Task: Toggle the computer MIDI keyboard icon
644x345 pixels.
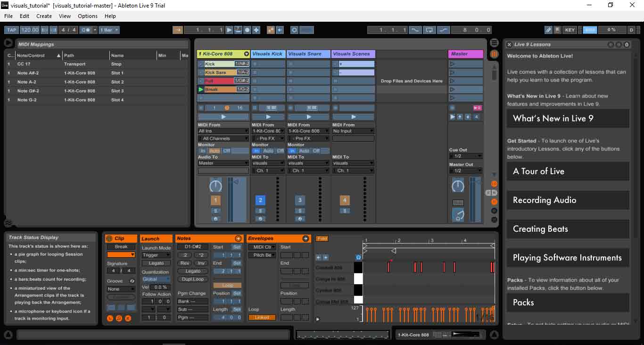Action: (x=557, y=30)
